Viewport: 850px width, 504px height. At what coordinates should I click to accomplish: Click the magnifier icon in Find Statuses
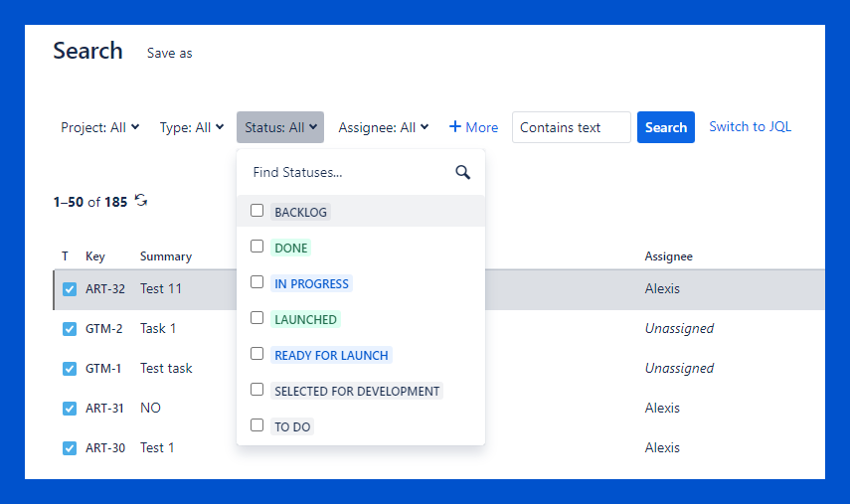(462, 172)
